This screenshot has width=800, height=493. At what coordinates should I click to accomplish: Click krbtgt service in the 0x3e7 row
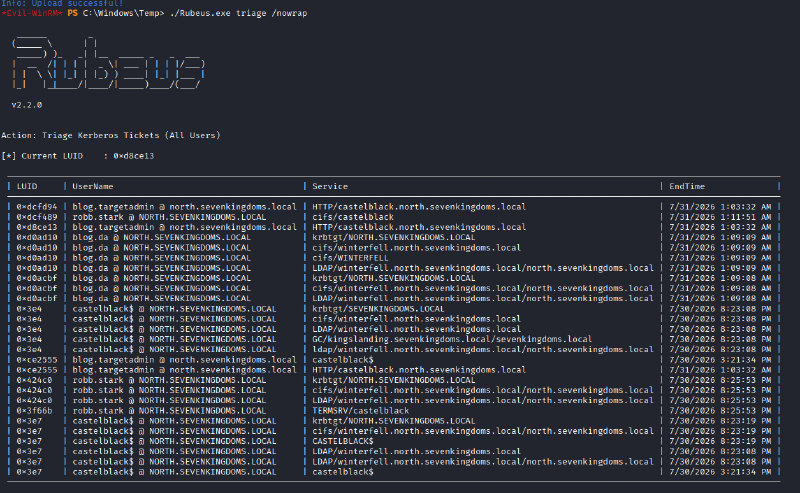click(x=393, y=421)
